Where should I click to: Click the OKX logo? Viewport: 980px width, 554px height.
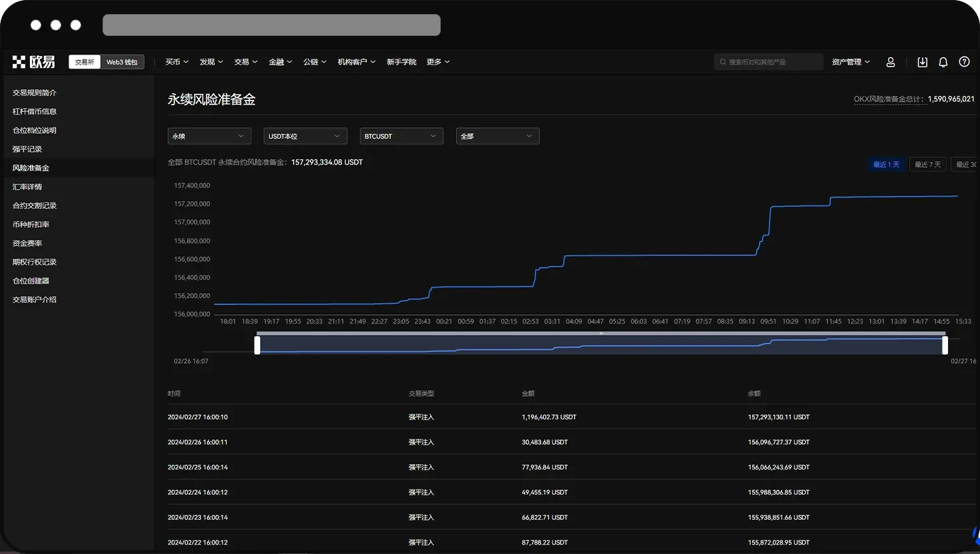(33, 62)
